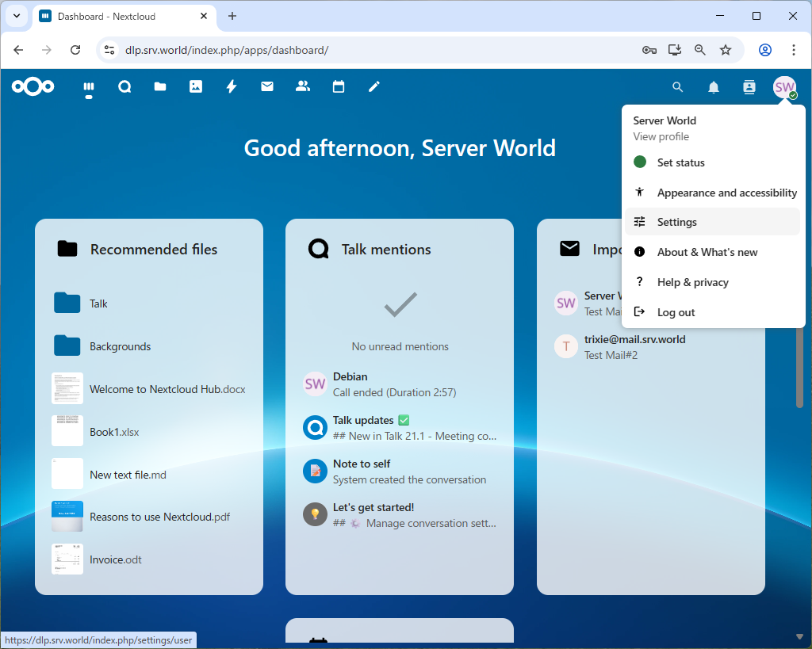The image size is (812, 649).
Task: Choose Log out from user menu
Action: point(676,312)
